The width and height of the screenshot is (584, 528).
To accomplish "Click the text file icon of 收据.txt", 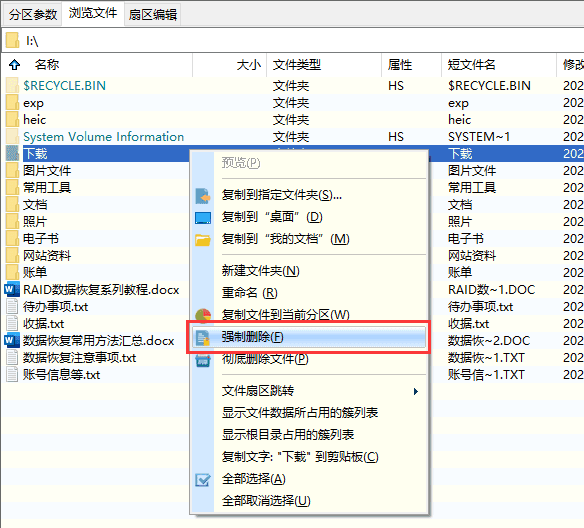I will [x=12, y=323].
